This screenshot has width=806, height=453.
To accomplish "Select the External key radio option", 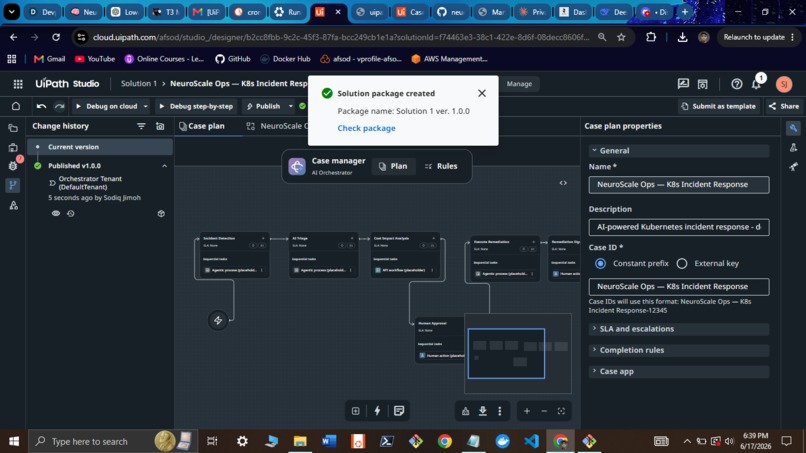I will point(682,263).
